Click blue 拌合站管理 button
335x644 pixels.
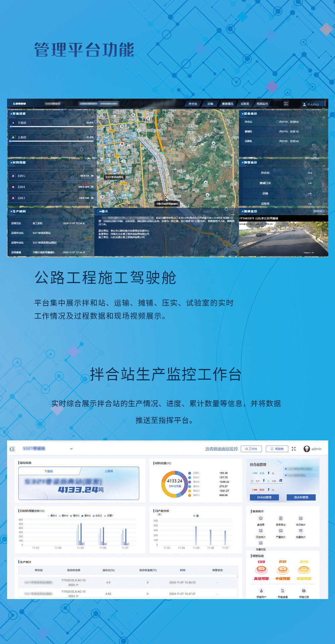coord(264,497)
